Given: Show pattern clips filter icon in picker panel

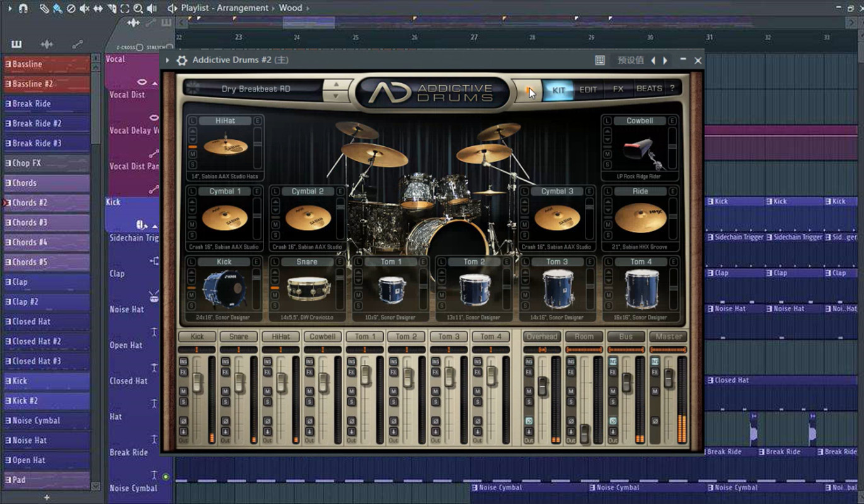Looking at the screenshot, I should pos(16,44).
